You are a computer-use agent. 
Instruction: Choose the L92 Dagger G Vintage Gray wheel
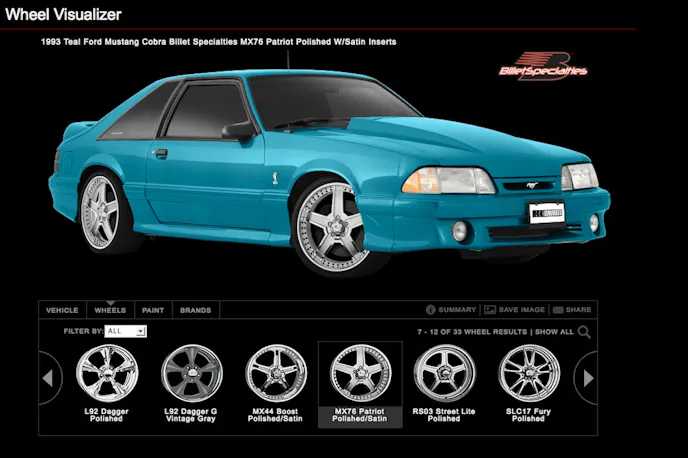tap(191, 372)
